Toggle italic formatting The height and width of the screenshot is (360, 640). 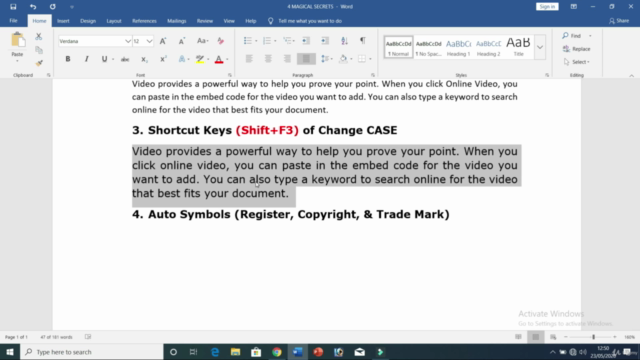coord(87,59)
